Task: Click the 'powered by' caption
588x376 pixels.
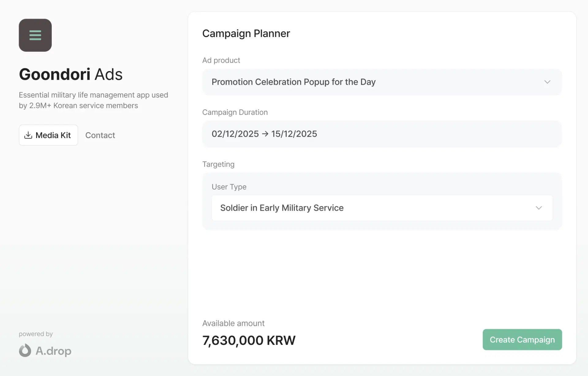Action: (x=36, y=334)
